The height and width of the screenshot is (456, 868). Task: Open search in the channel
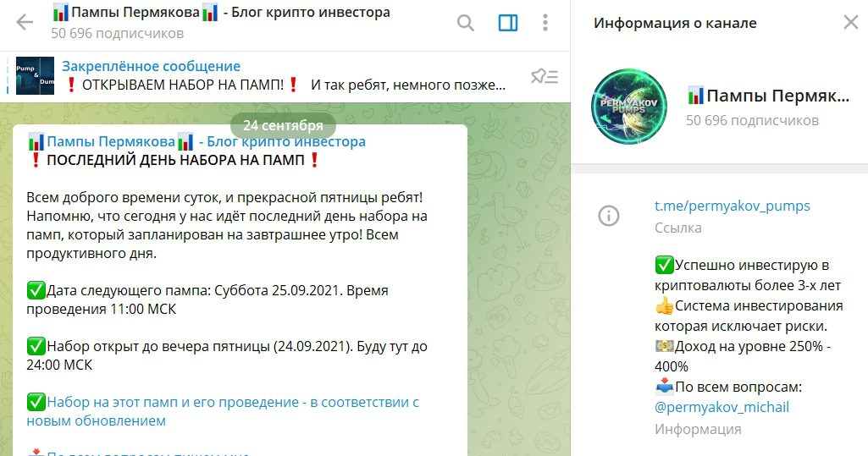(x=466, y=23)
